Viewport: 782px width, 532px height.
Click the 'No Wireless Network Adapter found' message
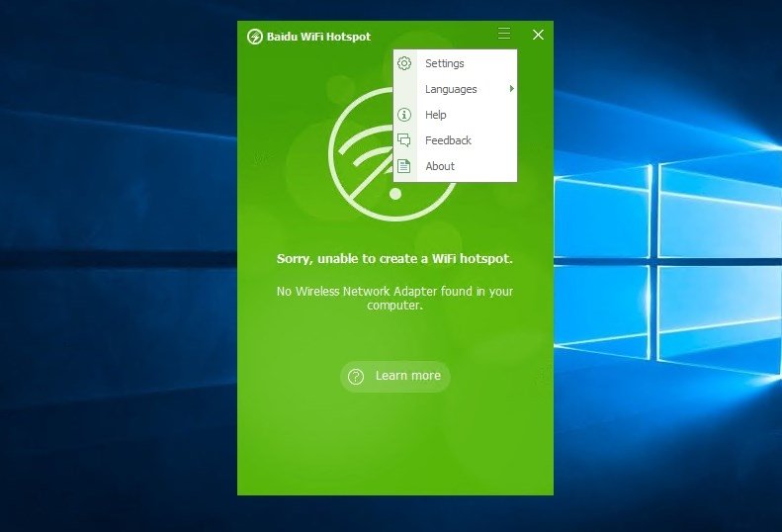(394, 298)
